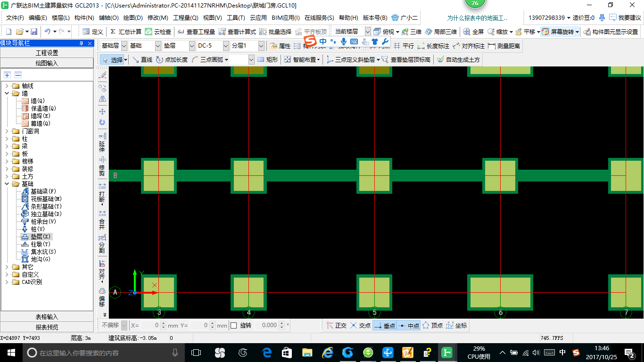Select 直线 line drawing tool

(142, 60)
